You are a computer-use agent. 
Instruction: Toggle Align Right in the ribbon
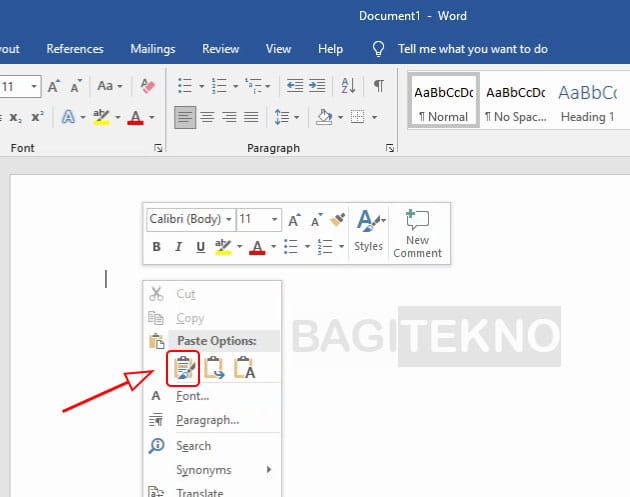(x=229, y=117)
